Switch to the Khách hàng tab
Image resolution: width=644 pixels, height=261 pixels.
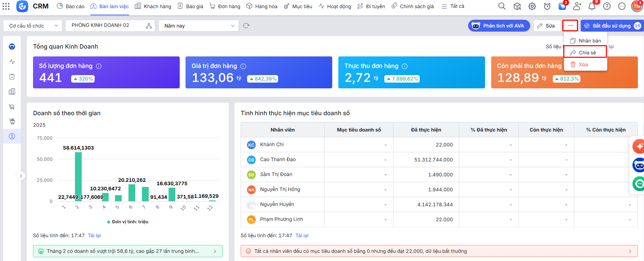tap(153, 6)
